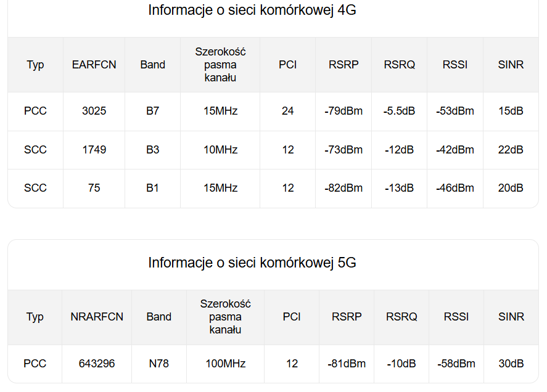The image size is (547, 392).
Task: Click the -79dBm RSRP value
Action: [343, 112]
